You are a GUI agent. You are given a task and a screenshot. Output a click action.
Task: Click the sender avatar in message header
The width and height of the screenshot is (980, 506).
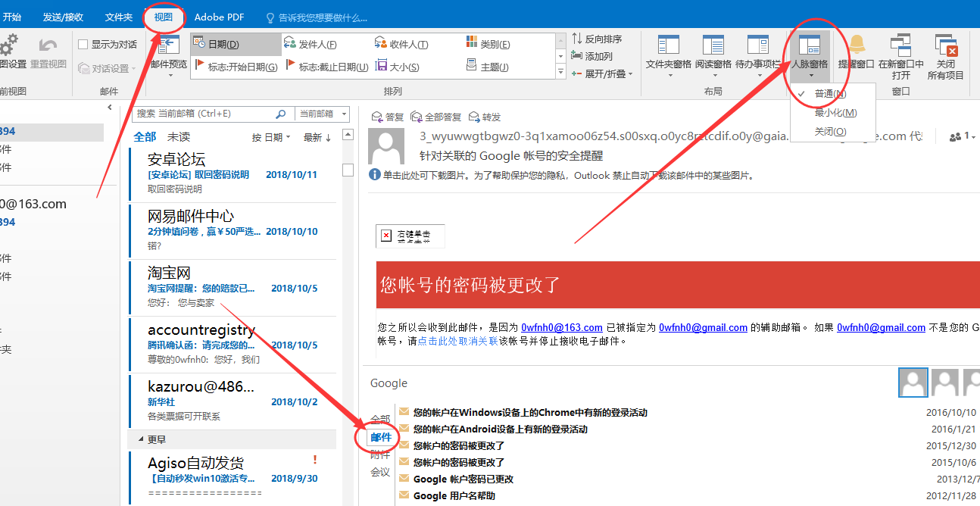[x=385, y=147]
